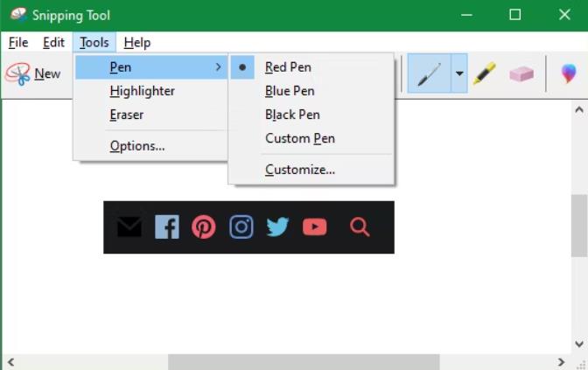Close the Snipping Tool window
The height and width of the screenshot is (370, 588).
tap(564, 15)
